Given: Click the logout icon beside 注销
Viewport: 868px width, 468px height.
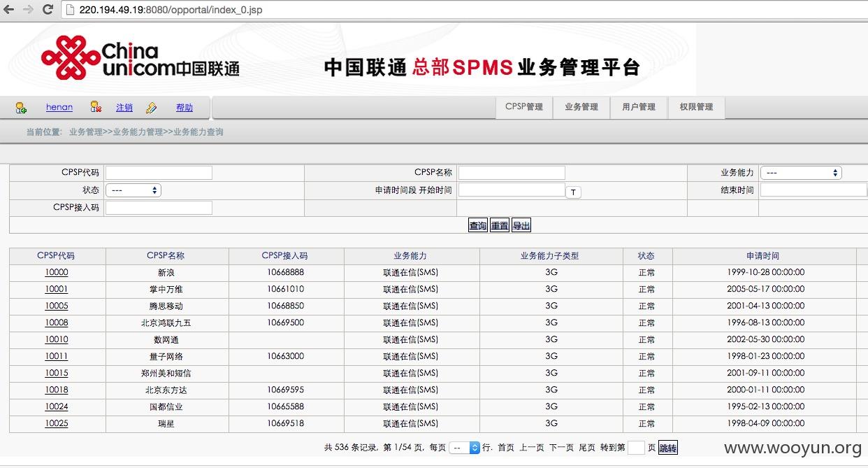Looking at the screenshot, I should 96,107.
